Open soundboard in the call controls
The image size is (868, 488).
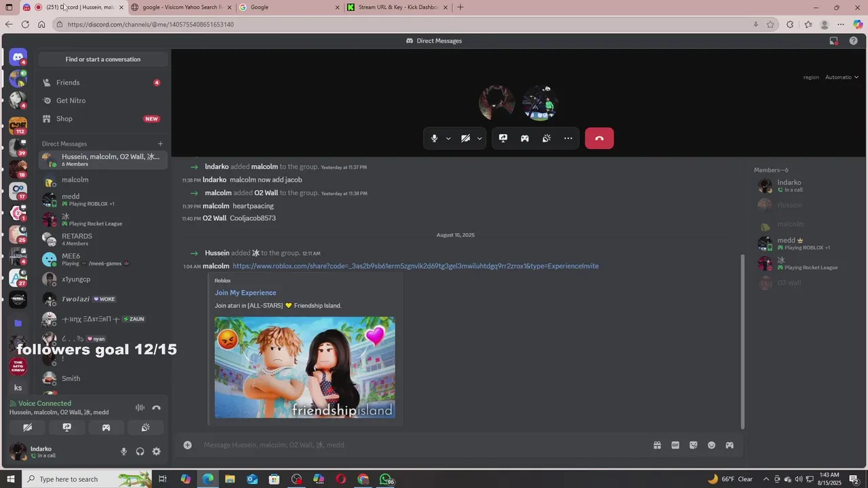[547, 138]
